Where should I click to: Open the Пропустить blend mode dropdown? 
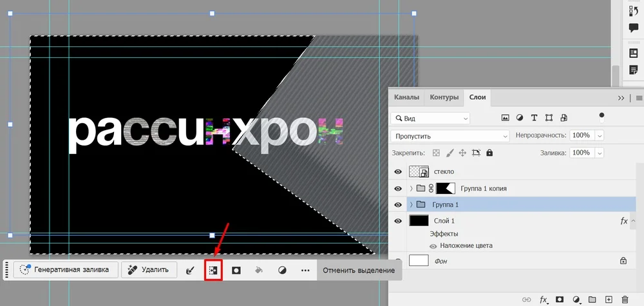click(450, 136)
